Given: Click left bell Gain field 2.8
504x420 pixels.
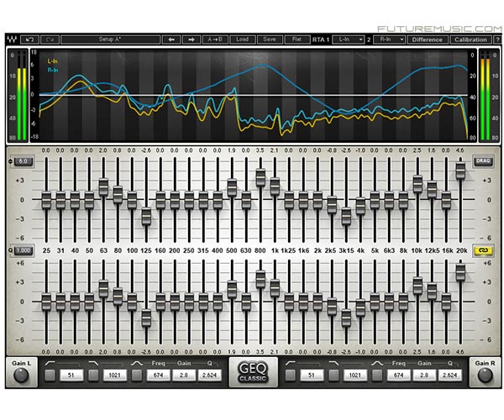Looking at the screenshot, I should coord(184,375).
